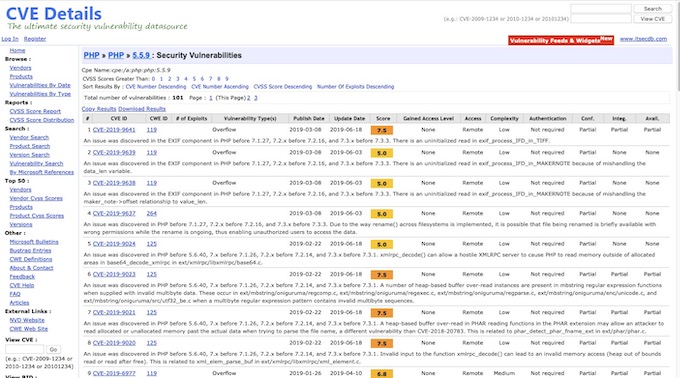Image resolution: width=680 pixels, height=378 pixels.
Task: Click the Publish Date column header
Action: 309,118
